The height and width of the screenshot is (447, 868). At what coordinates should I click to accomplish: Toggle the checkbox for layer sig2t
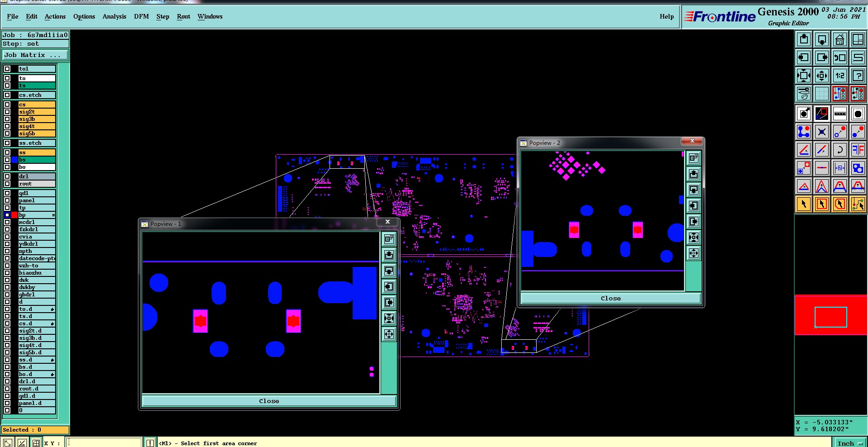tap(7, 112)
